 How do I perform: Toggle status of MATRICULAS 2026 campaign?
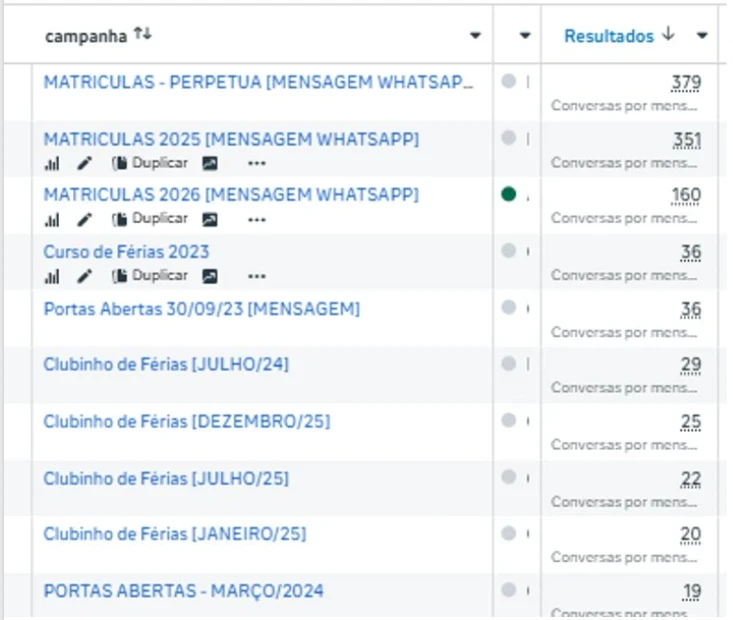point(509,194)
